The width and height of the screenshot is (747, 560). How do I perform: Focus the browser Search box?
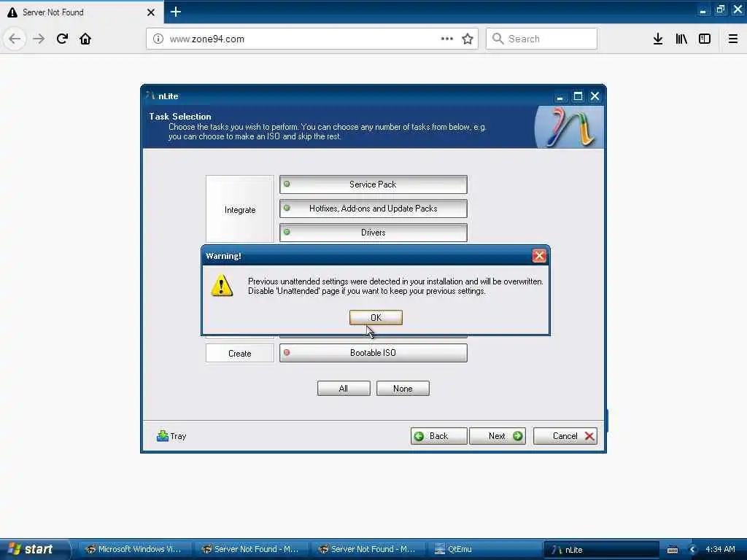coord(541,39)
